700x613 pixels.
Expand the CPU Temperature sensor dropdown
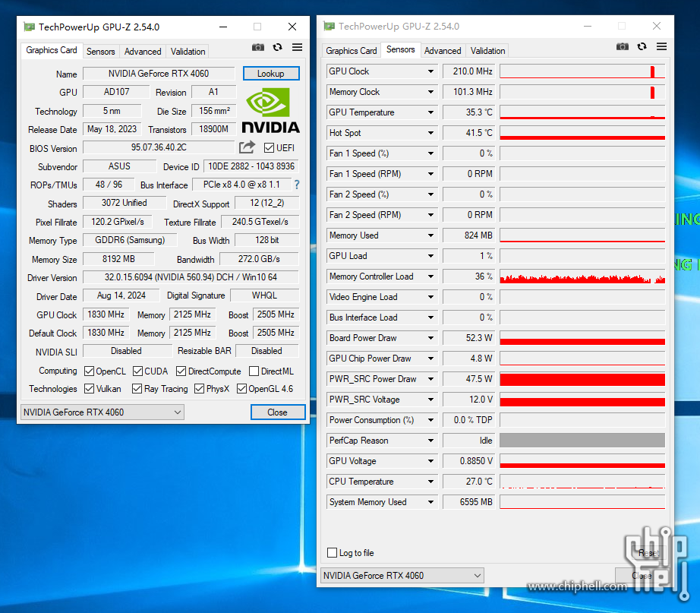[430, 482]
